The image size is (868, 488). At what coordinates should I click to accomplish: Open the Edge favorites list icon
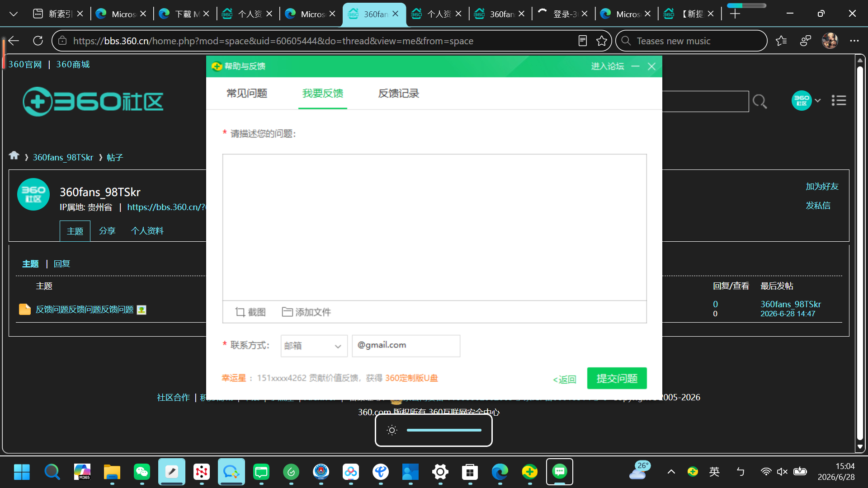781,41
